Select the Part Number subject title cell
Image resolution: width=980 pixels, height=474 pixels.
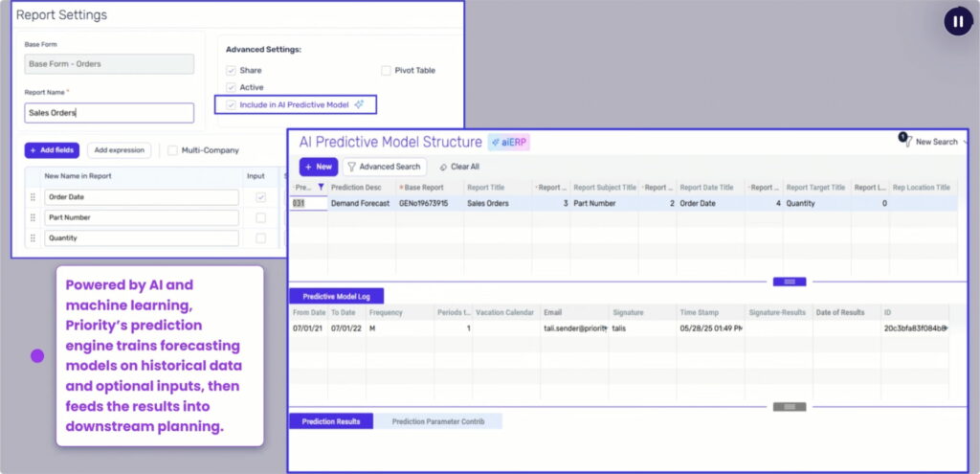coord(604,203)
